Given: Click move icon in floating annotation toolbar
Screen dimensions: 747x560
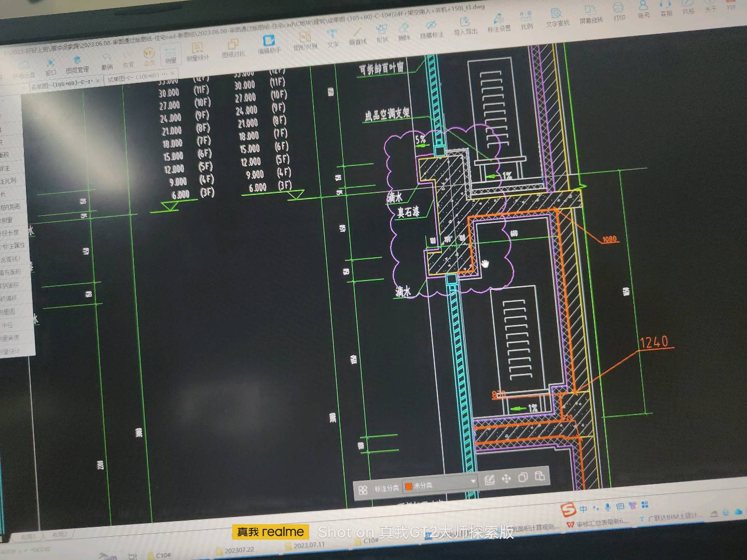Looking at the screenshot, I should (x=506, y=478).
